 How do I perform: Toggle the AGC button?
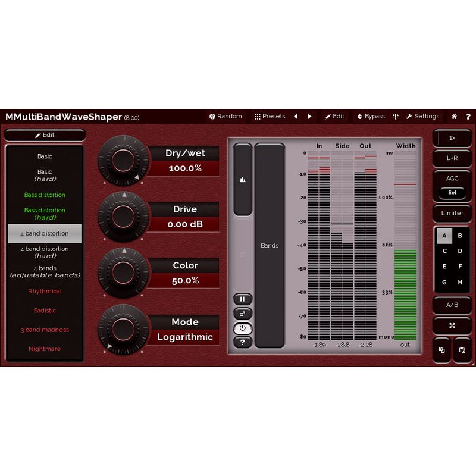(452, 178)
